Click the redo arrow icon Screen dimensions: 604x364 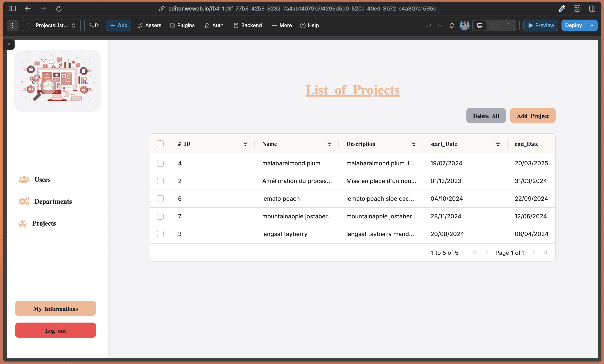tap(440, 25)
